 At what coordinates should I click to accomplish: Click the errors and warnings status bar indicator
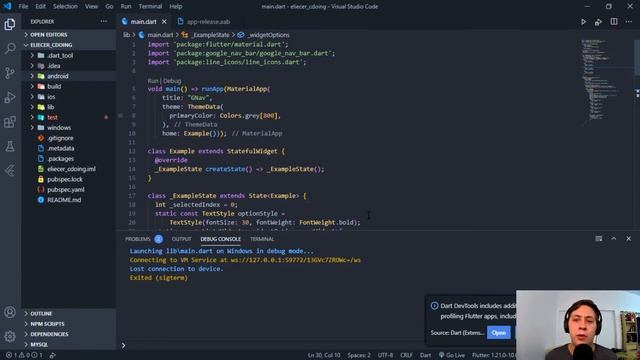pos(24,355)
